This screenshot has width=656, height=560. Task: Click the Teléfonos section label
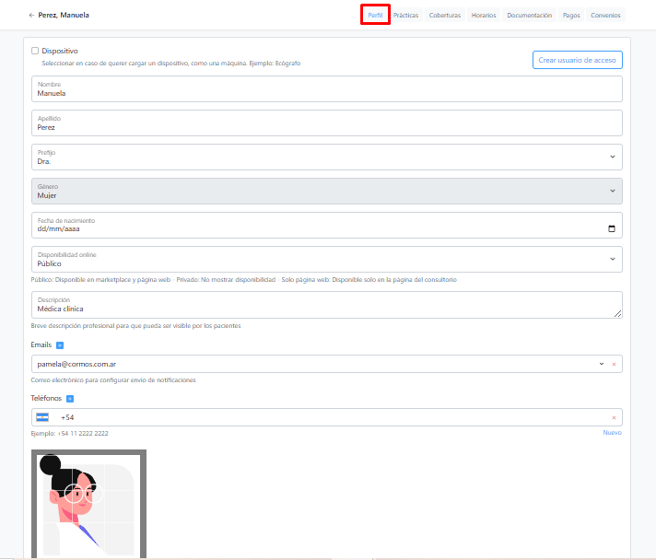pos(46,398)
